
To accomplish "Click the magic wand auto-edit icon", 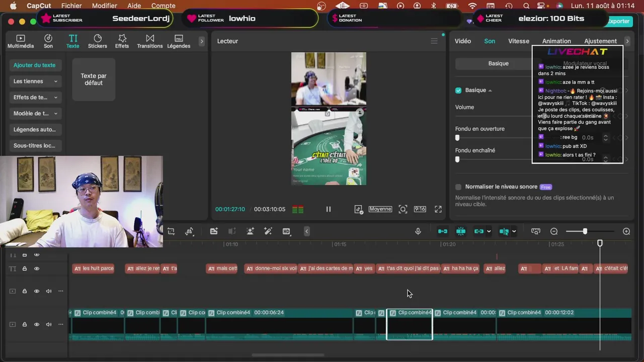I will (x=268, y=231).
